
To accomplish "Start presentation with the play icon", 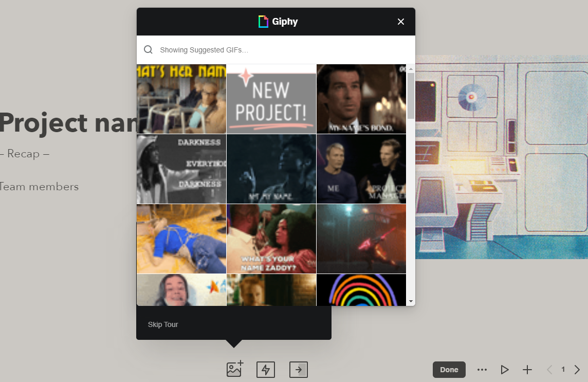I will coord(505,370).
